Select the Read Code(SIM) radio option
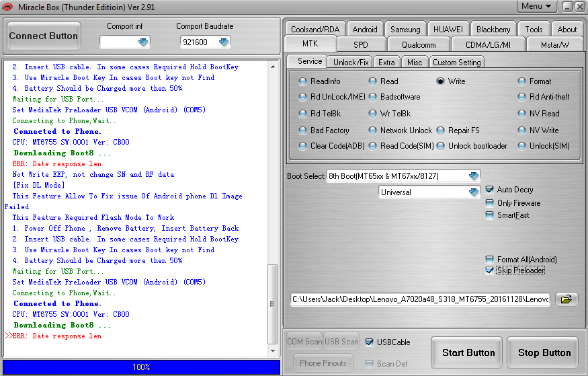This screenshot has width=588, height=376. coord(372,146)
